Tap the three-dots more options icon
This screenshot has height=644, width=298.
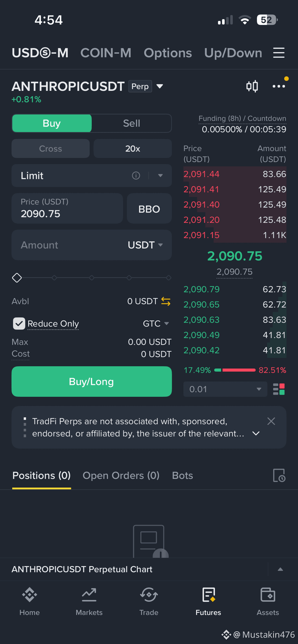coord(279,86)
